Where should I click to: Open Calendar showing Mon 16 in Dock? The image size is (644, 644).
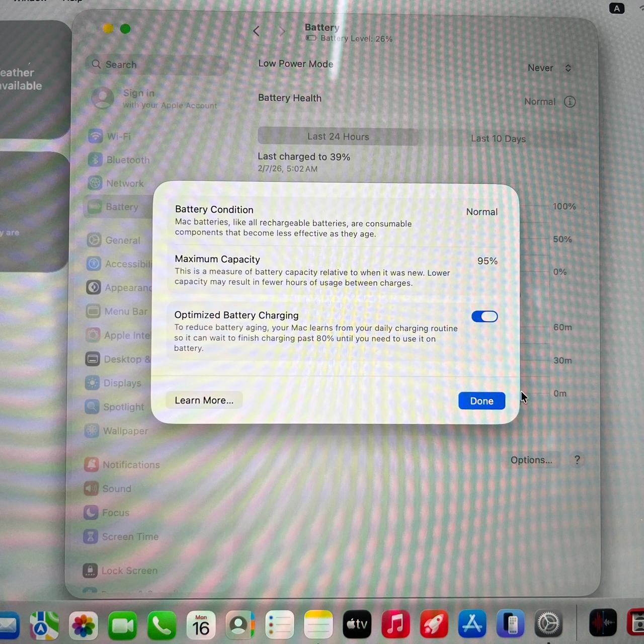point(201,625)
